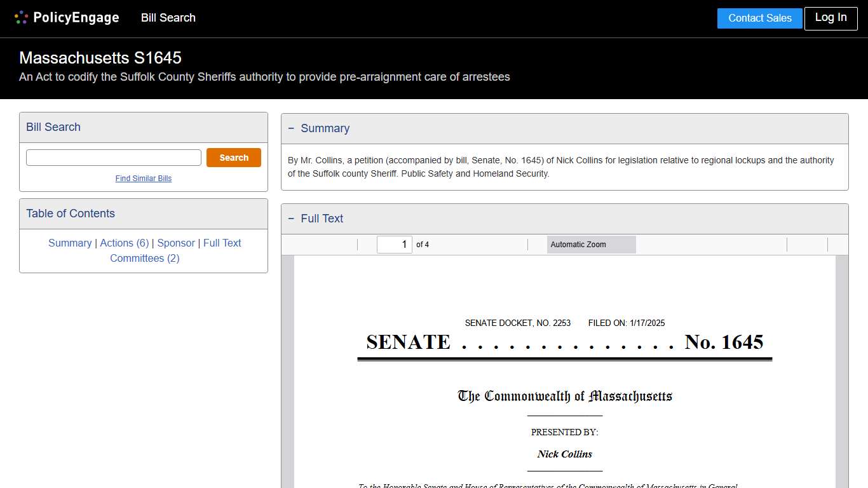Screen dimensions: 868x488
Task: Click the Contact Sales button
Action: pos(759,18)
